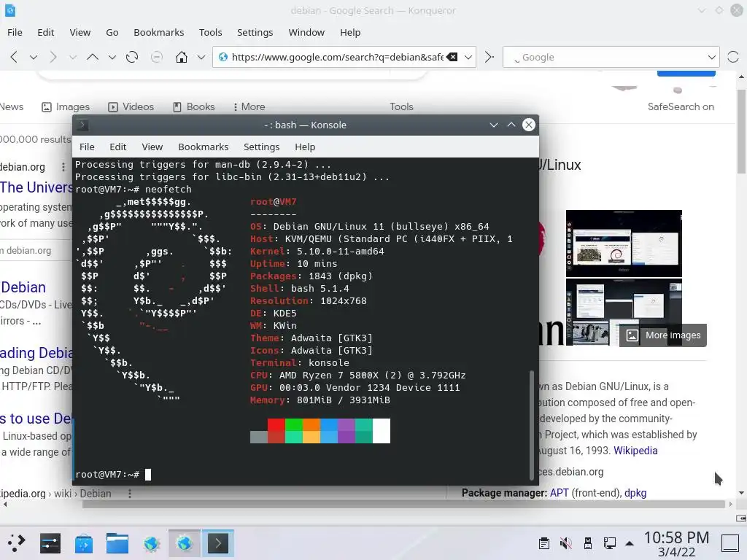
Task: Expand the home button dropdown arrow
Action: click(201, 57)
